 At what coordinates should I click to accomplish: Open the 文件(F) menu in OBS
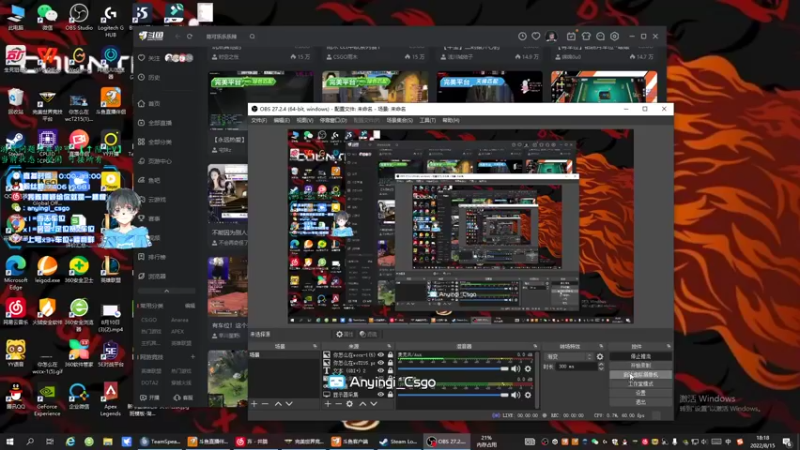pos(259,120)
